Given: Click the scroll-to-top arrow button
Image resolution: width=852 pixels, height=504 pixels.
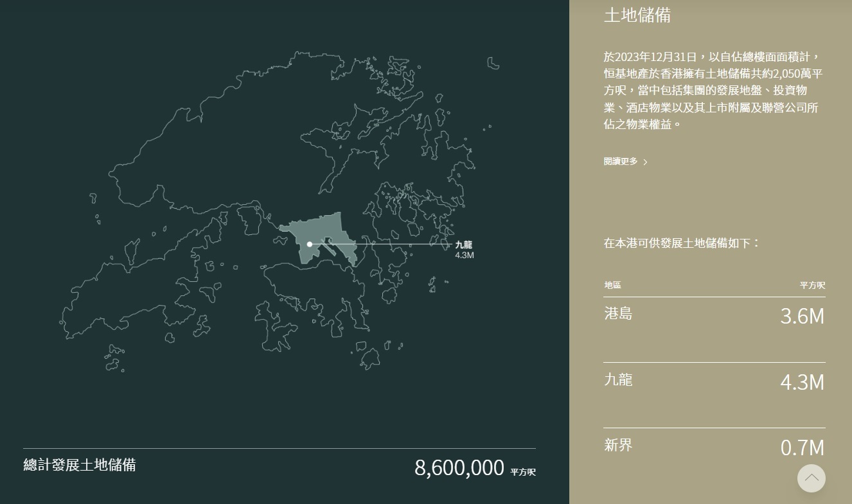Looking at the screenshot, I should click(812, 478).
